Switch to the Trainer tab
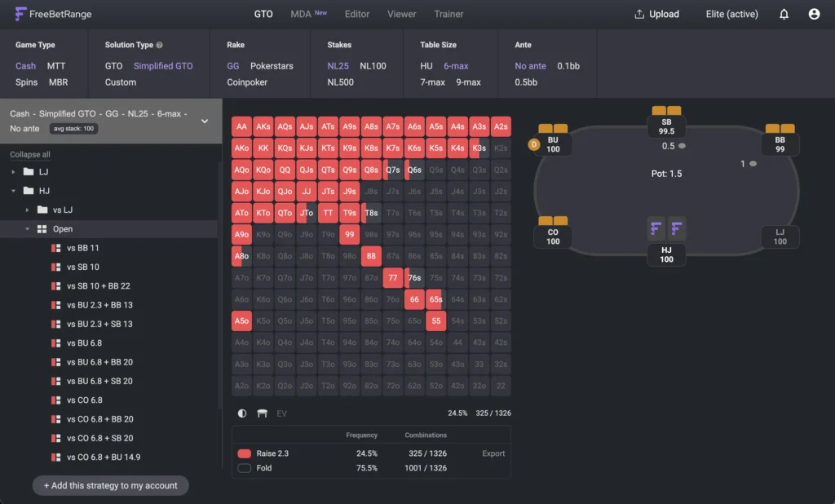The image size is (835, 504). click(x=448, y=14)
